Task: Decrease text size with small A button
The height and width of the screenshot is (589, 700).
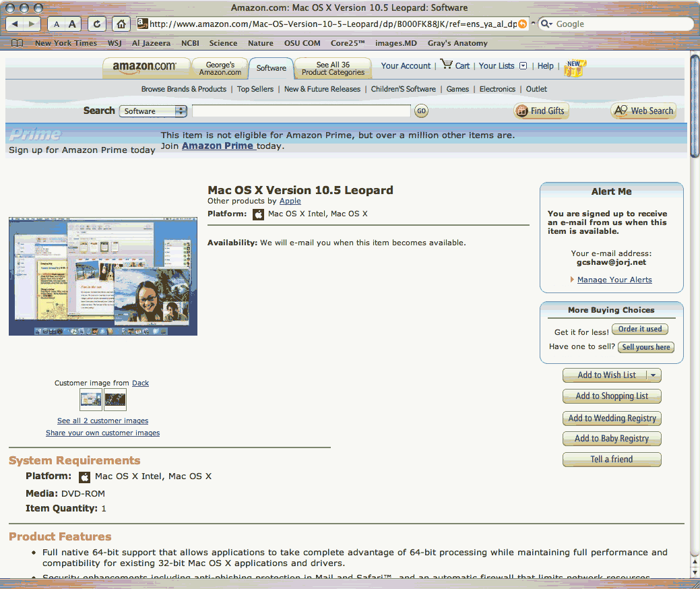Action: pyautogui.click(x=56, y=24)
